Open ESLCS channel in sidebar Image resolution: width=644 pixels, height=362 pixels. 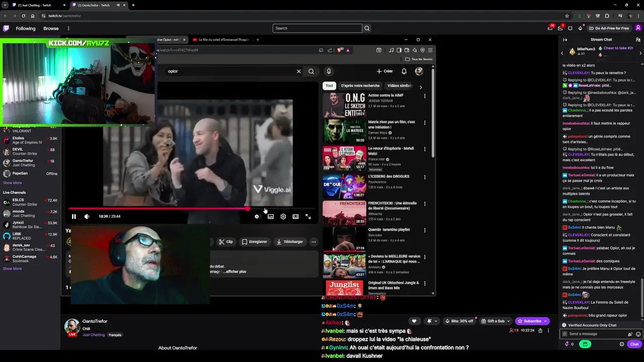tap(30, 202)
